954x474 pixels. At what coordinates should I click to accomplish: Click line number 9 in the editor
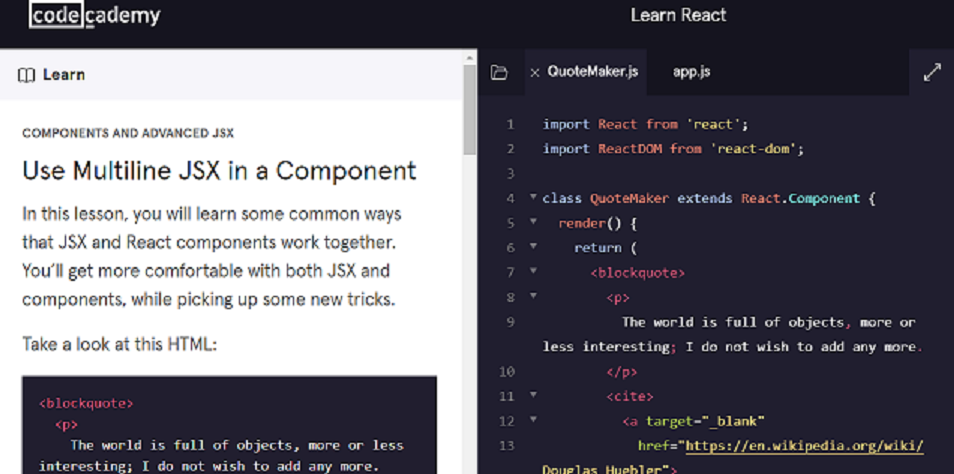[510, 322]
